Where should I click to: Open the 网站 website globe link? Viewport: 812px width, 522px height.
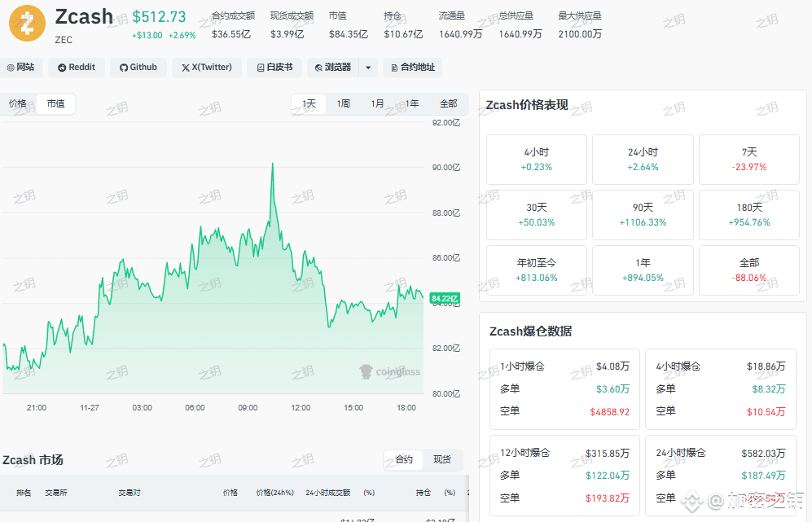(20, 68)
